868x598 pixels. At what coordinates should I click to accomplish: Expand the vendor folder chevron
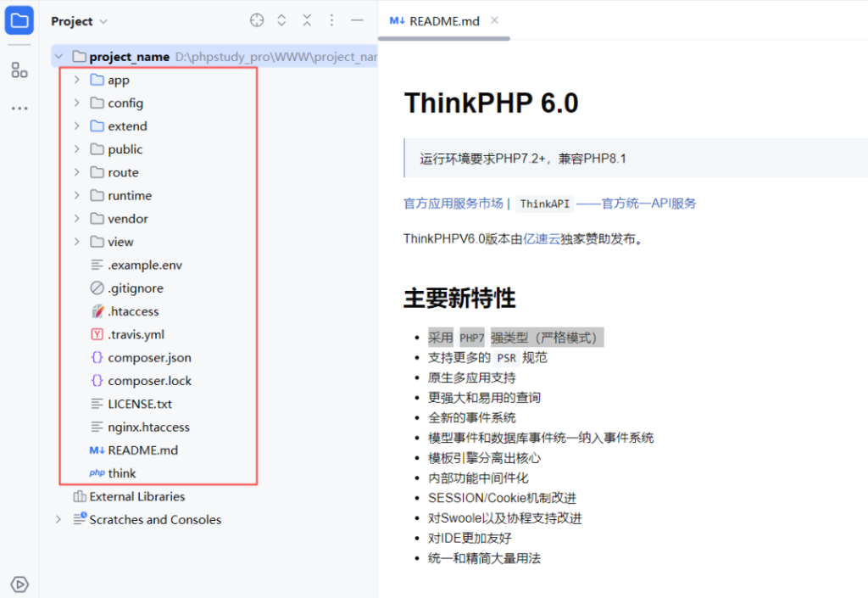76,219
